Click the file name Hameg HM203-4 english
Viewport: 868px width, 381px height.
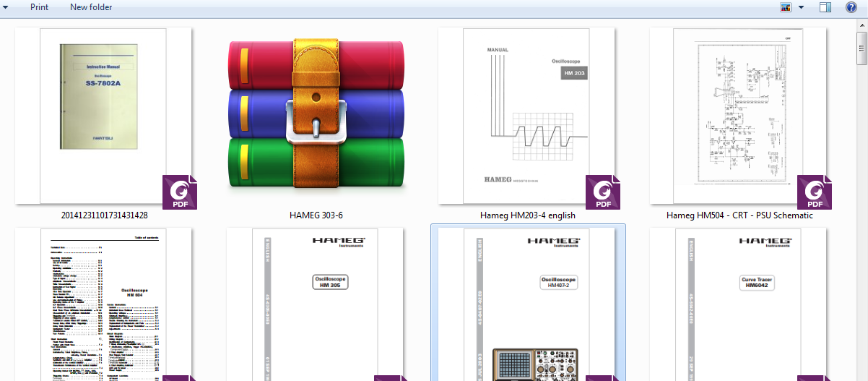tap(527, 215)
